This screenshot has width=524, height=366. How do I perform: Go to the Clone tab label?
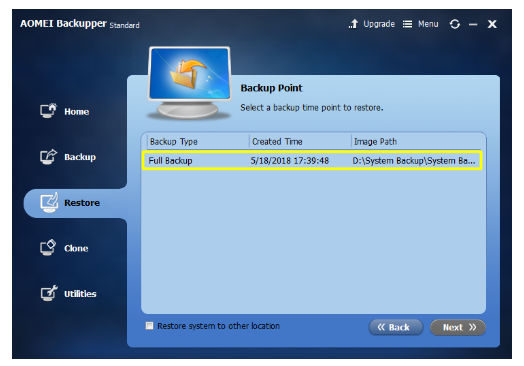coord(76,248)
